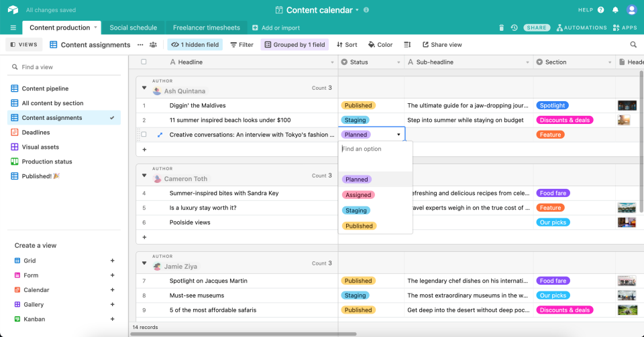Collapse the Jamie Ziya group

click(x=144, y=263)
